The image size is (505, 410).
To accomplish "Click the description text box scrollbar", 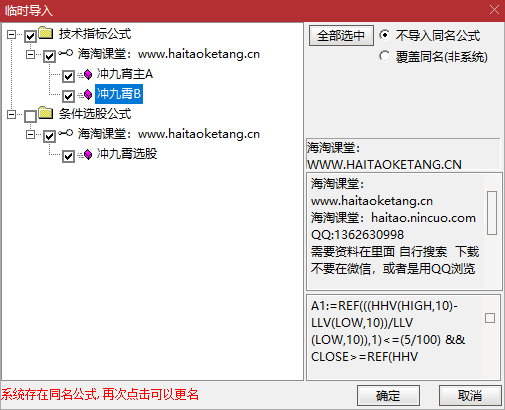I will coord(492,213).
